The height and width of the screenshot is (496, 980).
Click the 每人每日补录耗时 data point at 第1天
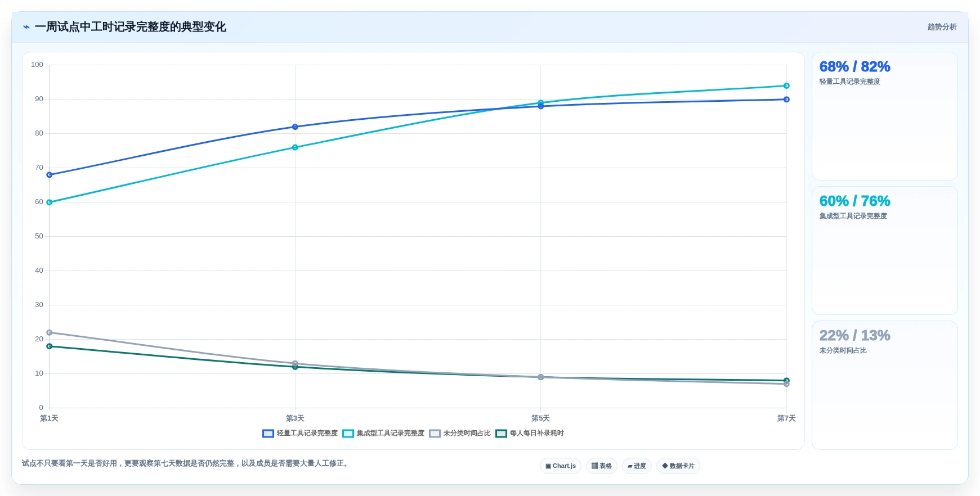coord(50,346)
